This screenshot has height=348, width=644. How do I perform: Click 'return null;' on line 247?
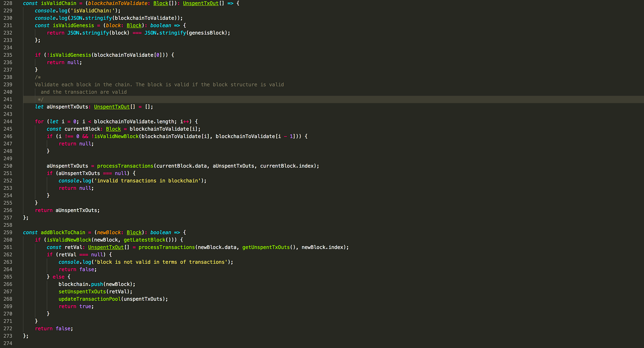tap(76, 144)
